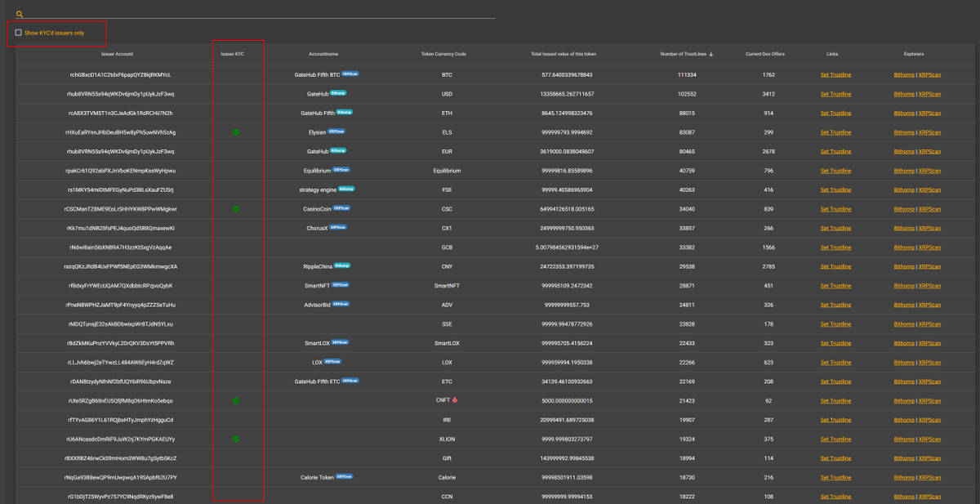Click Set Trustline in the XLION row

pos(835,439)
